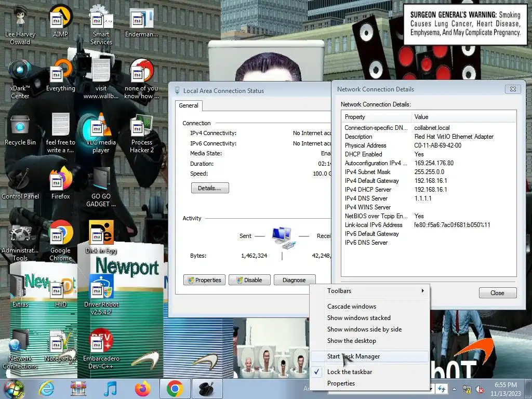Select Show windows stacked
This screenshot has height=399, width=532.
369,318
